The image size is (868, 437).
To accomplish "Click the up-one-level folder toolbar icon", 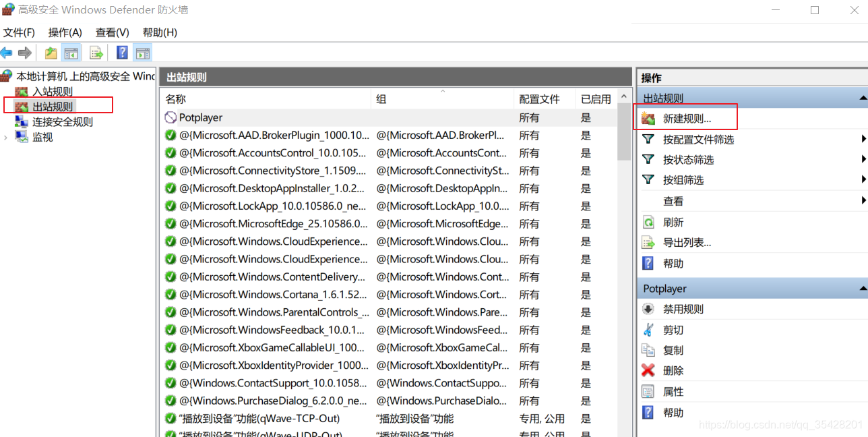I will coord(51,53).
